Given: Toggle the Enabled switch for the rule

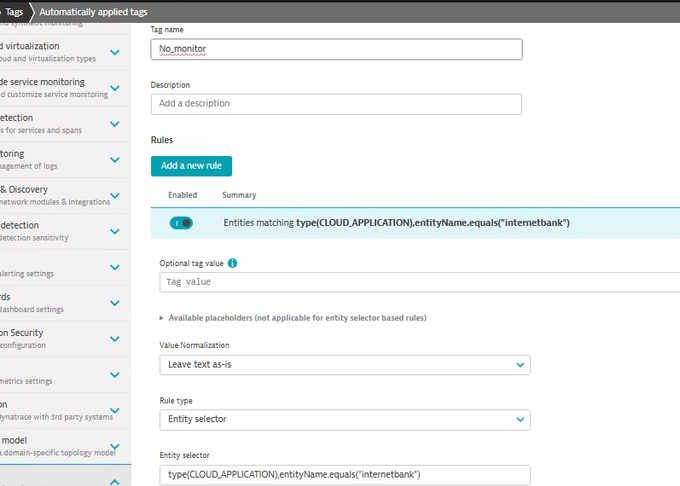Looking at the screenshot, I should [x=181, y=223].
